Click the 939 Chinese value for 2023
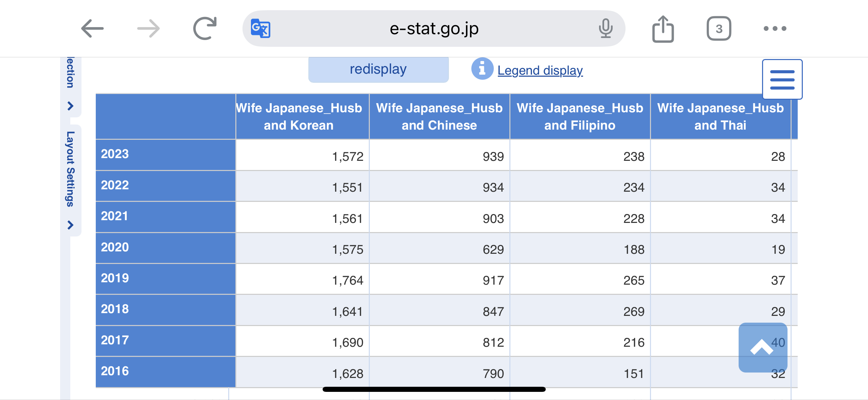 pyautogui.click(x=439, y=155)
